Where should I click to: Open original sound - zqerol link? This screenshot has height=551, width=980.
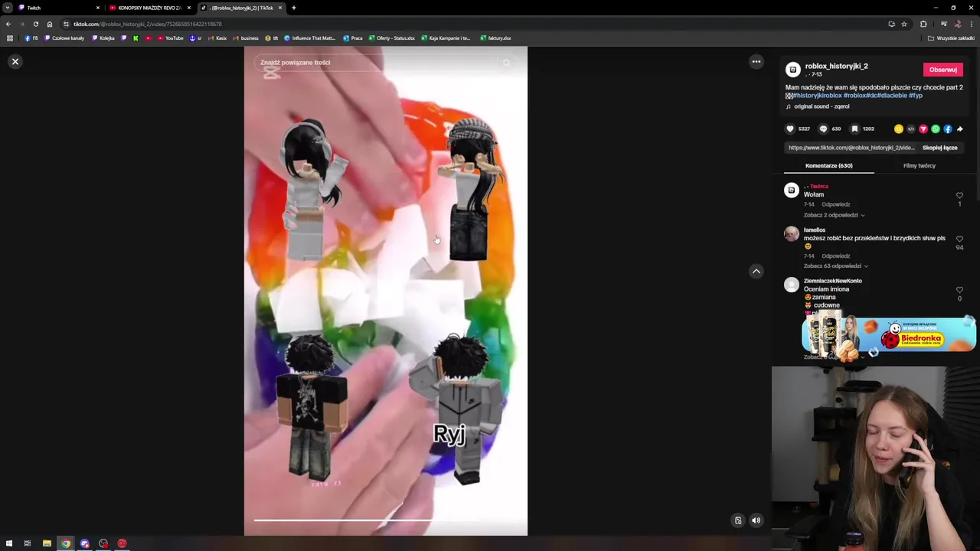[x=822, y=106]
